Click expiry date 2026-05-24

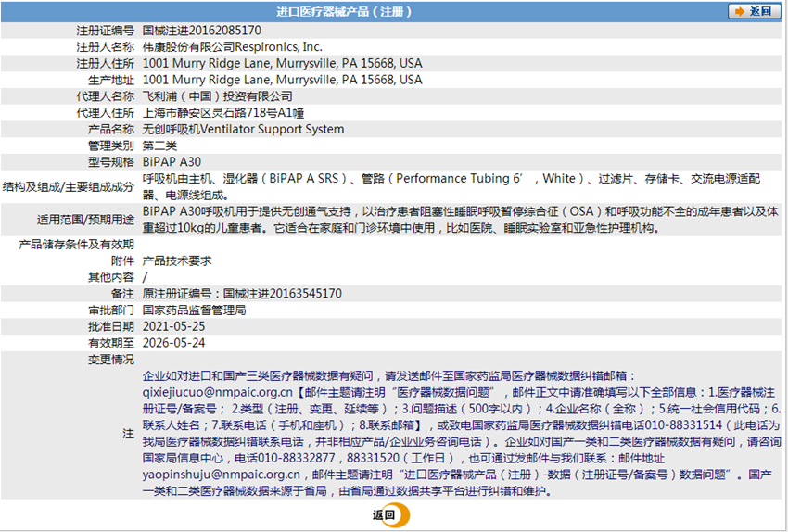click(174, 343)
